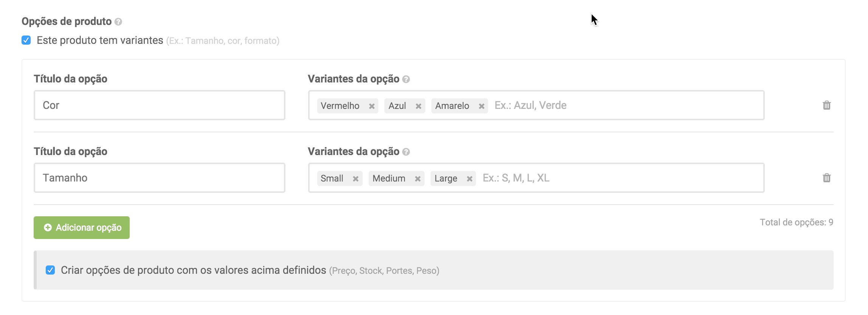Delete the Cor option row
Screen dimensions: 868x315
(x=827, y=106)
